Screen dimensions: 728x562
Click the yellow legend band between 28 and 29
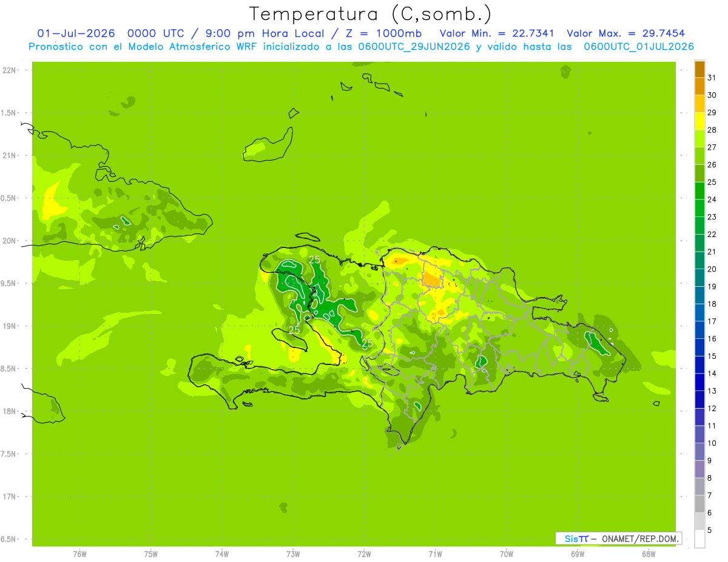pos(699,121)
